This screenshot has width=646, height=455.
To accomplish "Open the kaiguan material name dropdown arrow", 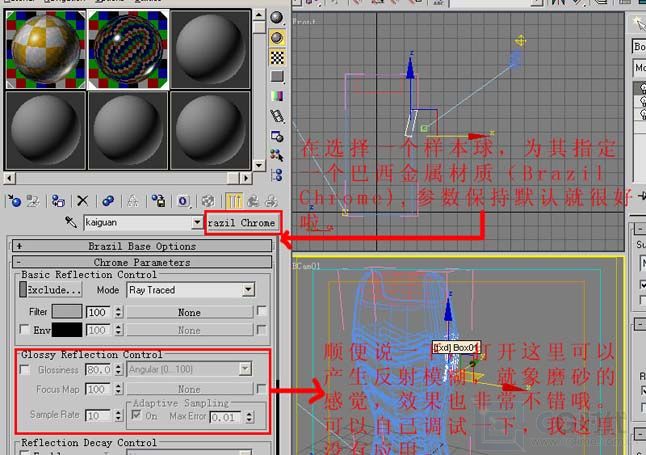I will point(197,223).
